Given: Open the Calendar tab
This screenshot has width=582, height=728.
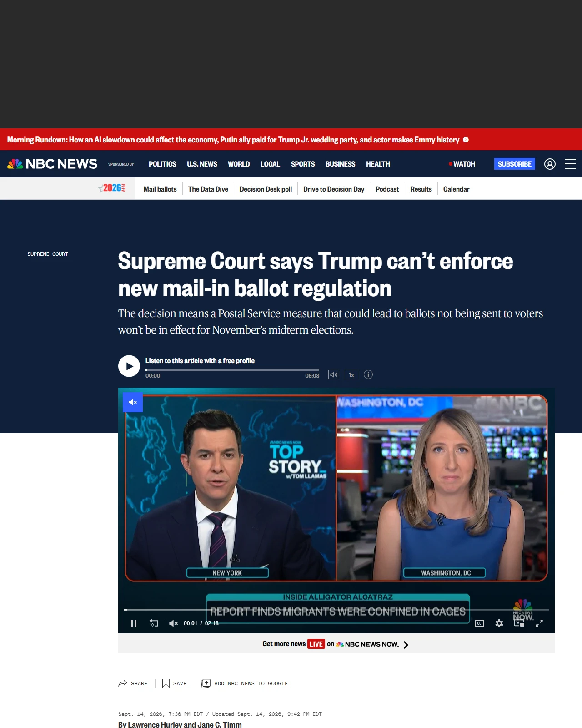Looking at the screenshot, I should click(456, 189).
